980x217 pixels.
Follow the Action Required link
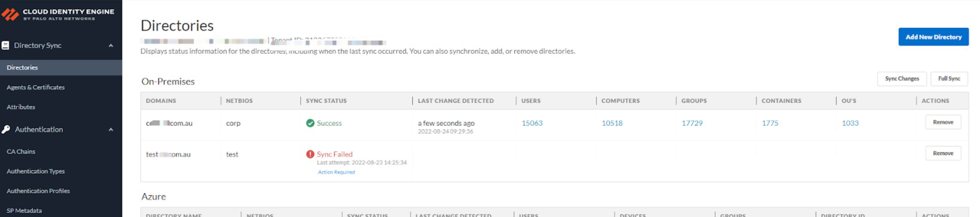tap(336, 172)
